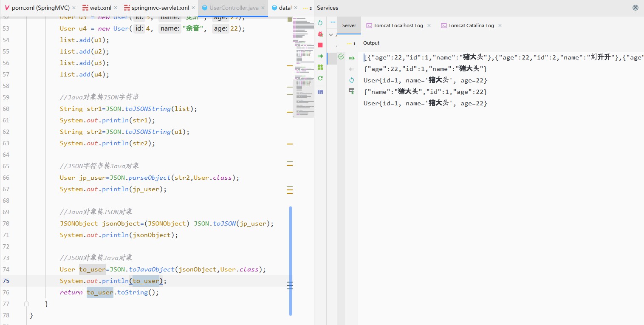Click the 'name:' parameter hint on line 53
The width and height of the screenshot is (644, 325).
170,28
